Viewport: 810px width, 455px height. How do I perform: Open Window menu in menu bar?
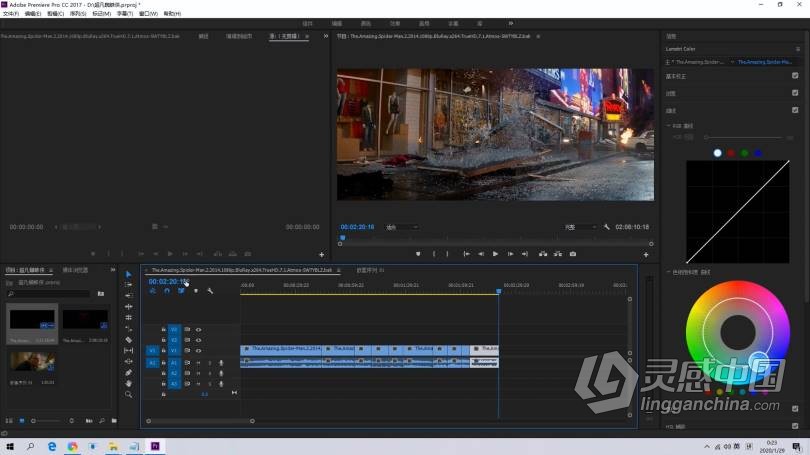[x=148, y=14]
